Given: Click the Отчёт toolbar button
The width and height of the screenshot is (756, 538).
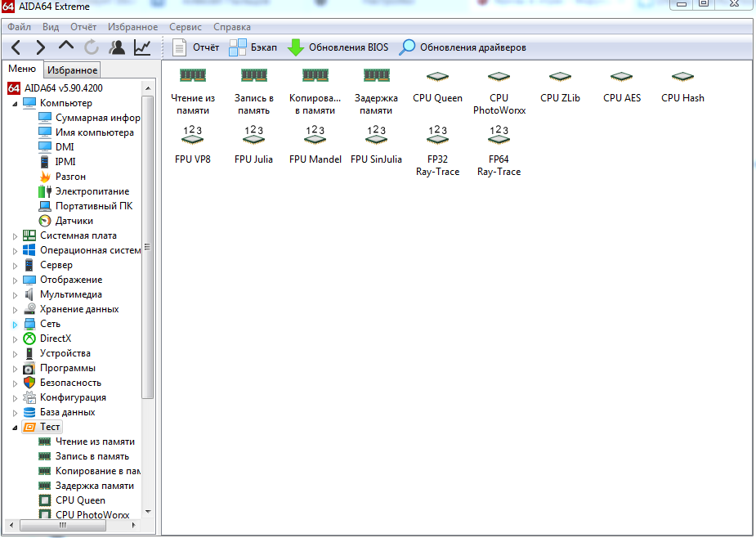Looking at the screenshot, I should (x=196, y=47).
